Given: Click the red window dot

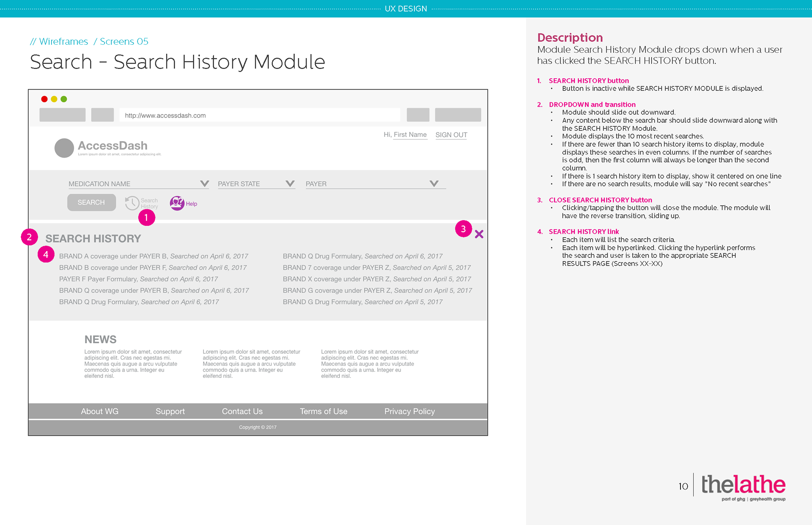Looking at the screenshot, I should [44, 99].
